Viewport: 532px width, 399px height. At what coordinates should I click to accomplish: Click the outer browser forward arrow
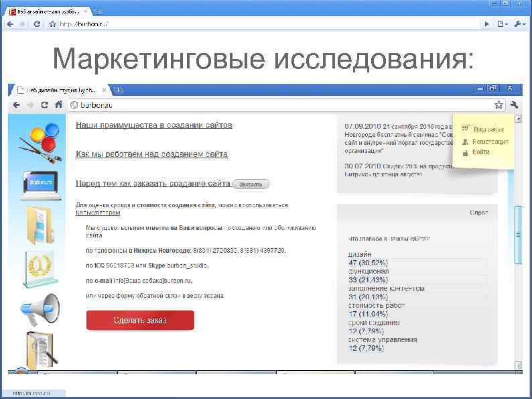tap(22, 24)
